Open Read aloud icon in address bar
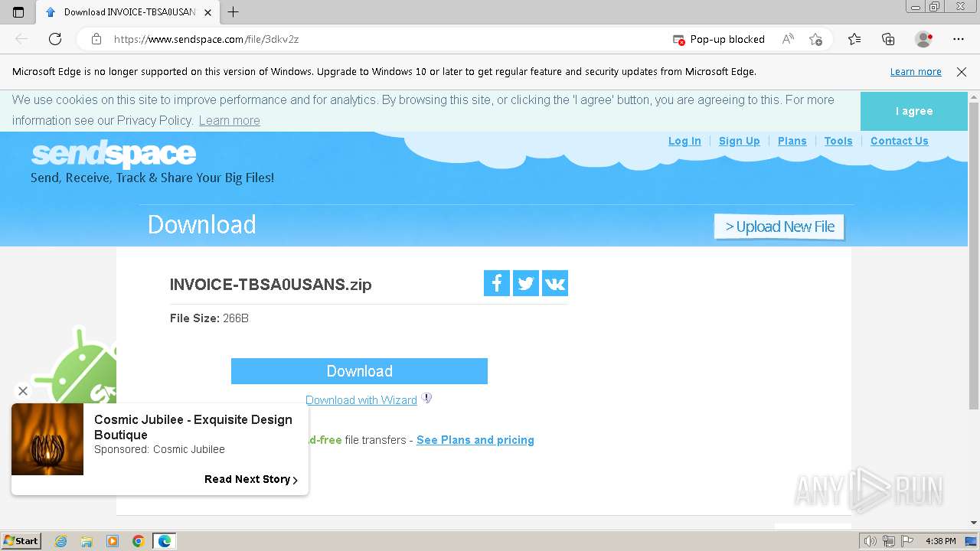980x551 pixels. point(788,39)
